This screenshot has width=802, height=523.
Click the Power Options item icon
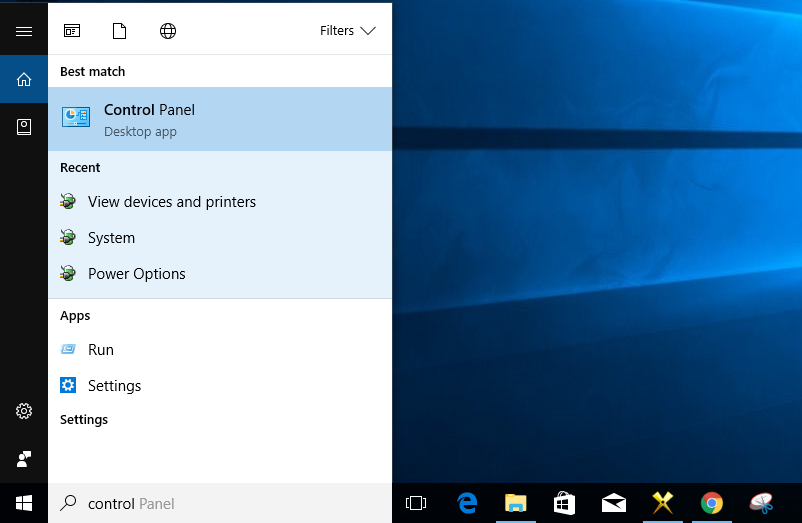[x=68, y=273]
